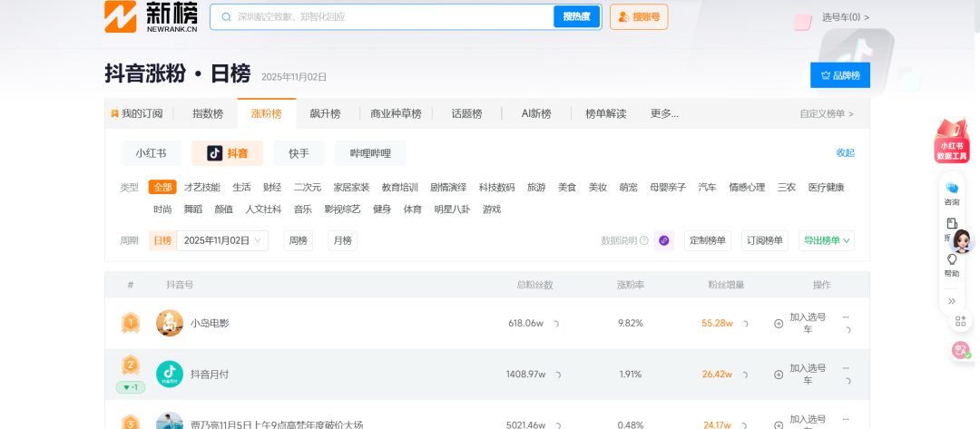
Task: Click the blue 搜热度 search button
Action: click(576, 16)
